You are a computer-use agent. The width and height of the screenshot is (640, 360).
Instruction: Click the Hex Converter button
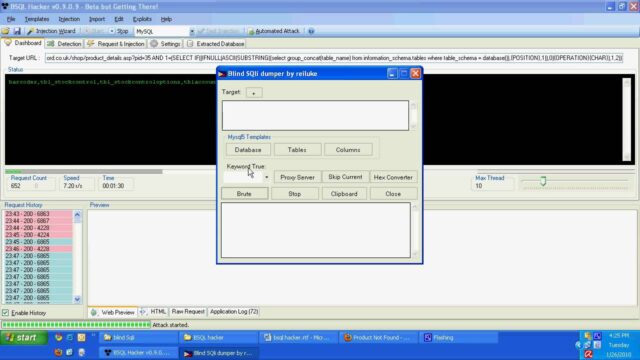pyautogui.click(x=393, y=177)
